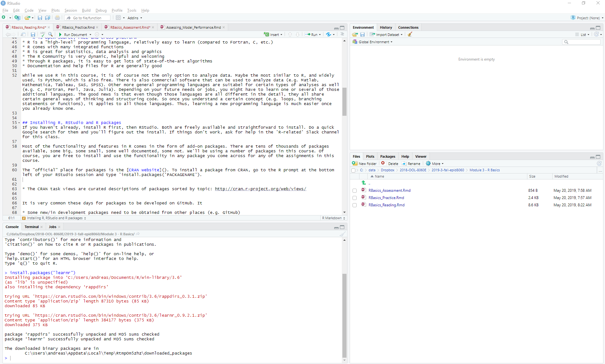Create a new R project
This screenshot has height=364, width=605.
(17, 18)
